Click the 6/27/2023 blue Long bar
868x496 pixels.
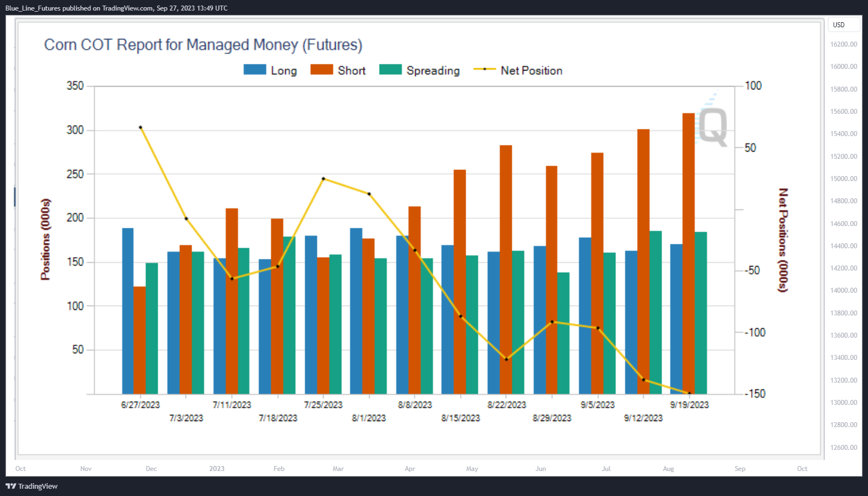pyautogui.click(x=128, y=311)
